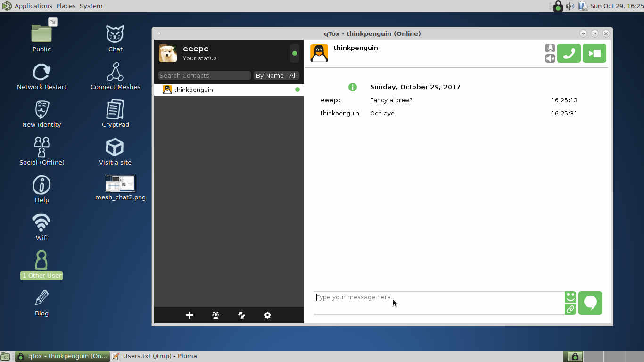The width and height of the screenshot is (644, 362).
Task: Mute the speaker volume in qTox
Action: (x=550, y=58)
